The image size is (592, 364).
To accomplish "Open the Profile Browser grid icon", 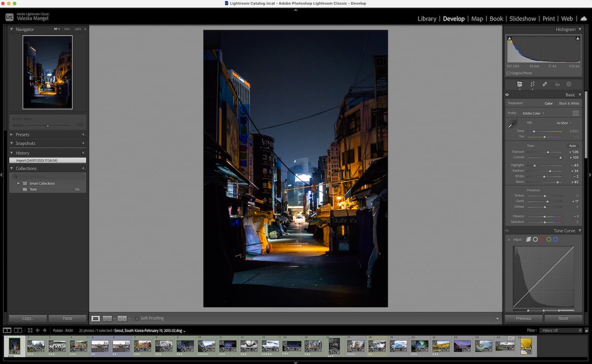I will coord(575,113).
